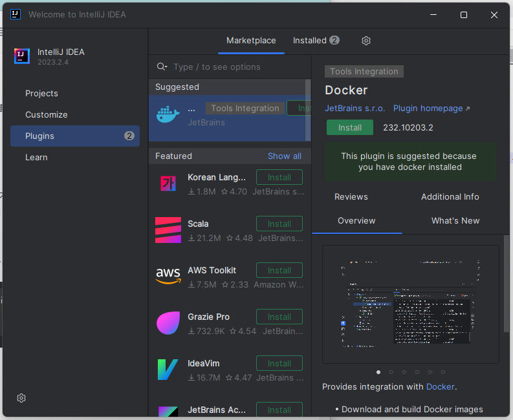Open the What's New tab
The image size is (513, 420).
455,220
